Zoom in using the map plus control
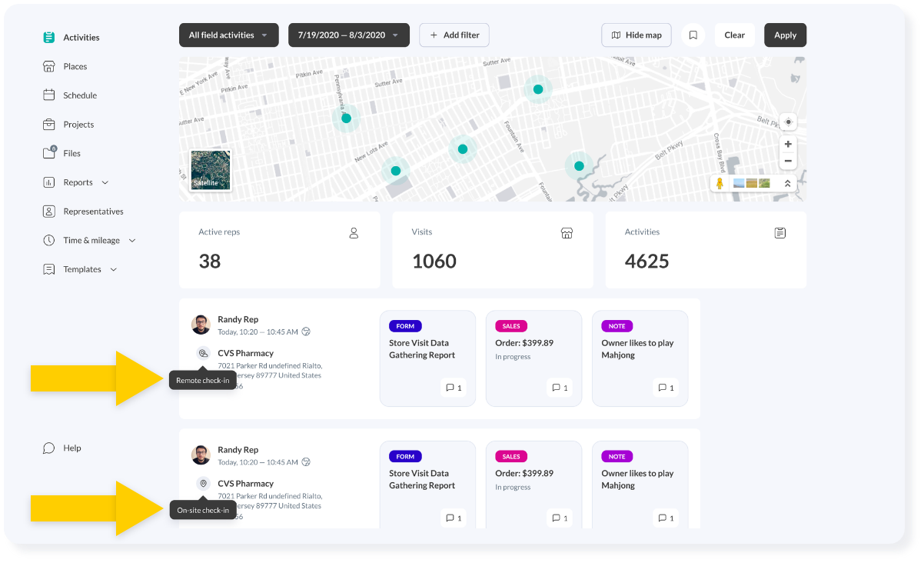This screenshot has width=924, height=563. (x=788, y=144)
